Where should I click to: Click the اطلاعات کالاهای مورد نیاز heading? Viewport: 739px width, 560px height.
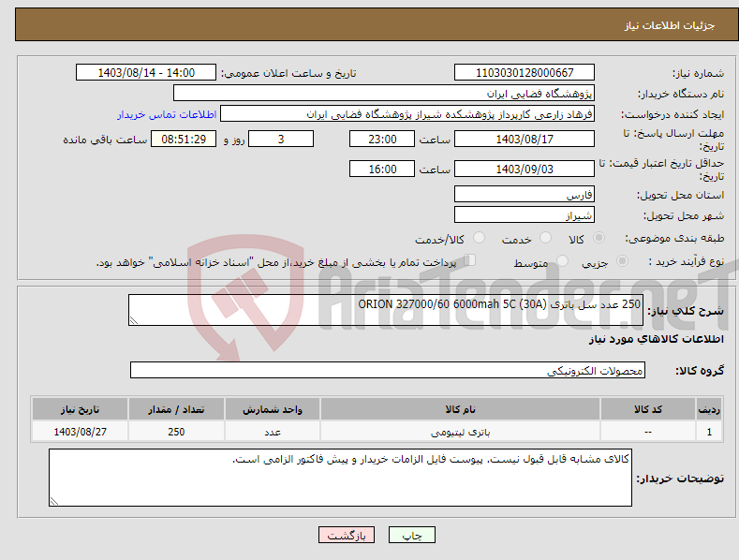656,339
